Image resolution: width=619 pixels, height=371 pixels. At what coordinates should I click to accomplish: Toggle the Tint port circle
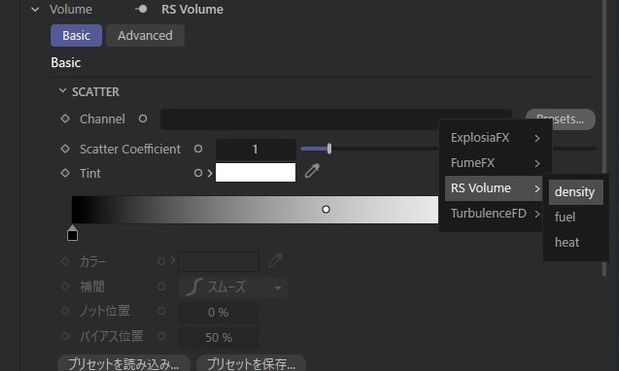[198, 173]
